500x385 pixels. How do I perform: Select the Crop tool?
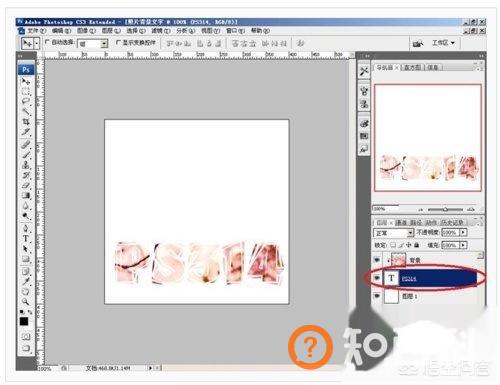tap(26, 121)
